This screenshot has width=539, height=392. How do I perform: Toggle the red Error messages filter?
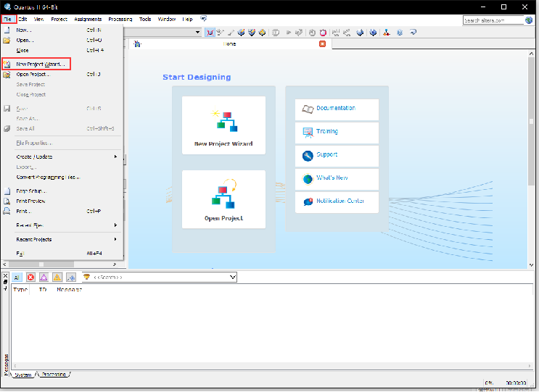pos(30,277)
